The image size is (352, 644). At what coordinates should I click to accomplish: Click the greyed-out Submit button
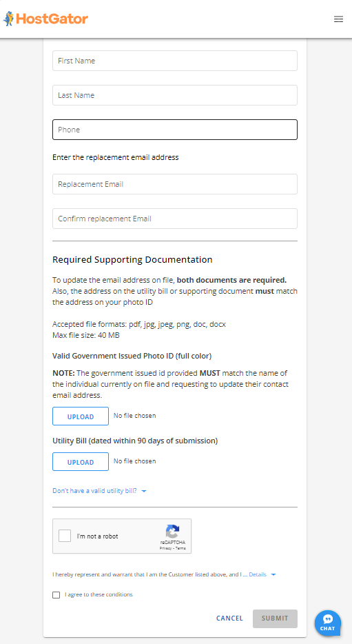click(x=275, y=618)
